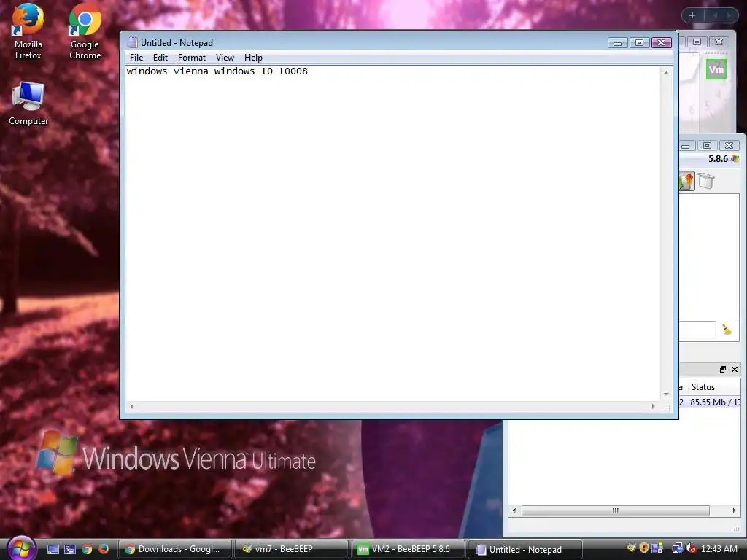The width and height of the screenshot is (747, 560).
Task: Open Notepad's View menu
Action: point(225,58)
